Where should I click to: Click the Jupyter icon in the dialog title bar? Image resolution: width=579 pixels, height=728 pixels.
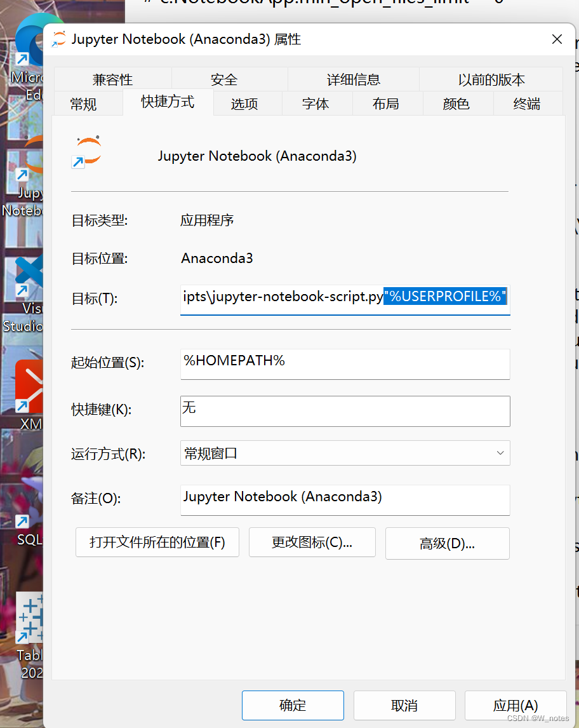point(59,39)
